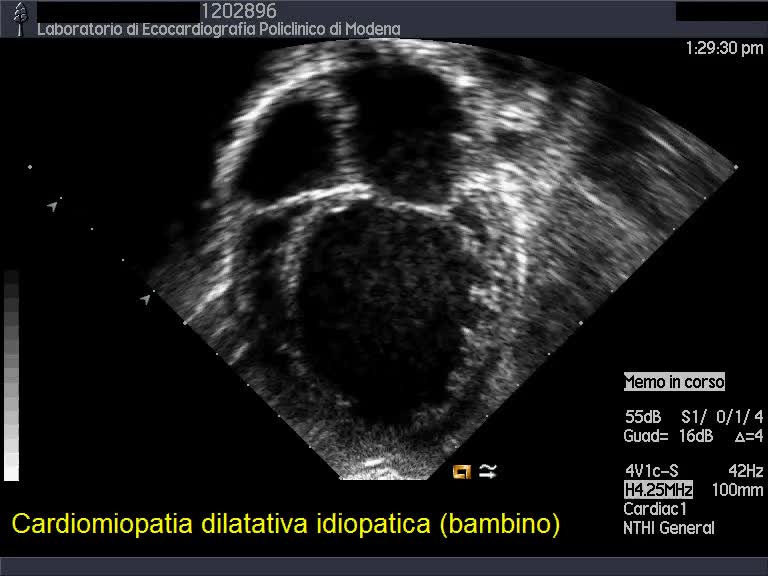
Task: Click the 42Hz frame rate value
Action: point(745,471)
